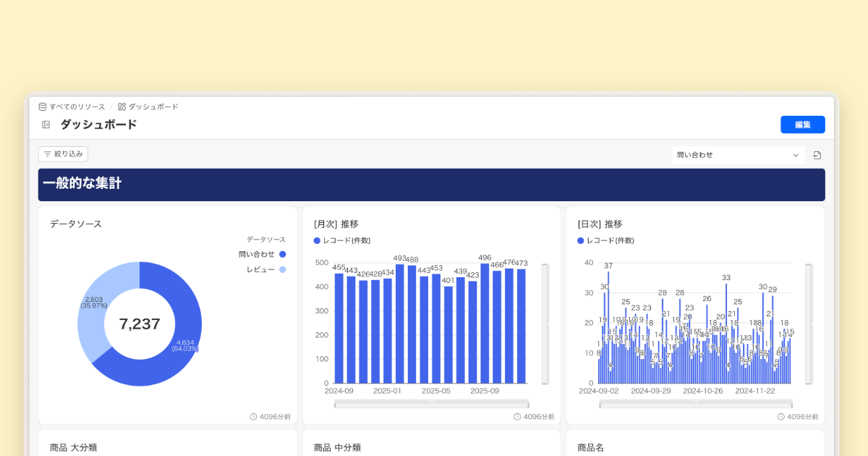Click the 商品名 card title
Viewport: 868px width, 456px height.
(591, 447)
